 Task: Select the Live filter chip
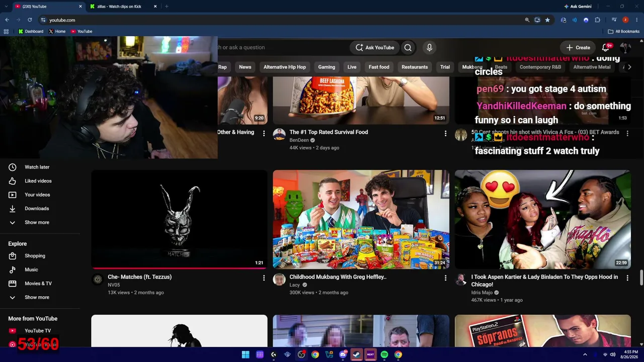tap(352, 67)
